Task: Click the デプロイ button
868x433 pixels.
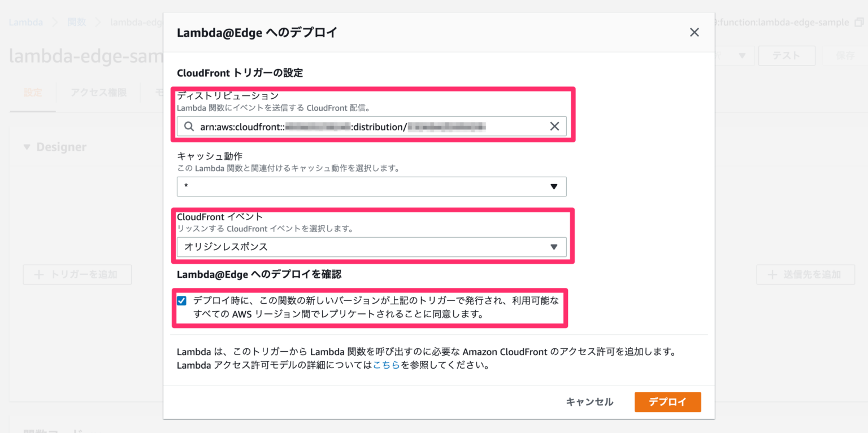Action: pos(667,402)
